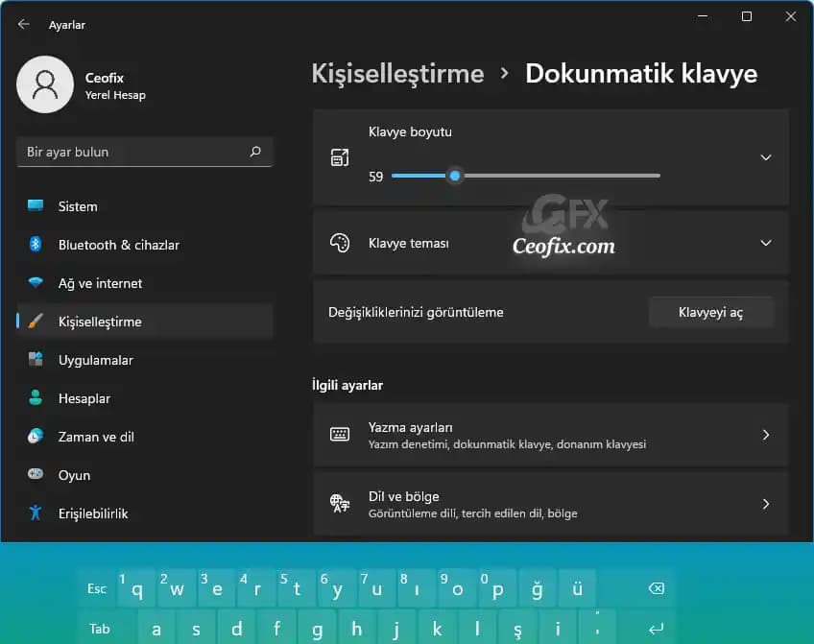Screen dimensions: 814x644
Task: Click the Klavyeyi aç button
Action: [x=710, y=312]
